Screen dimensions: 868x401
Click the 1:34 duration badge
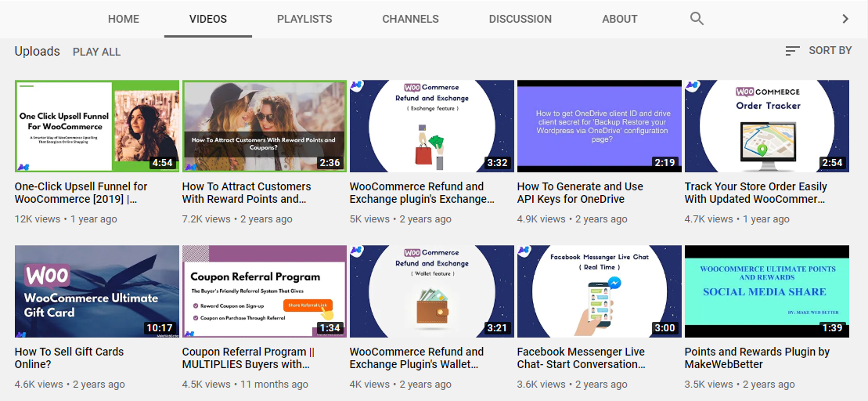(330, 328)
